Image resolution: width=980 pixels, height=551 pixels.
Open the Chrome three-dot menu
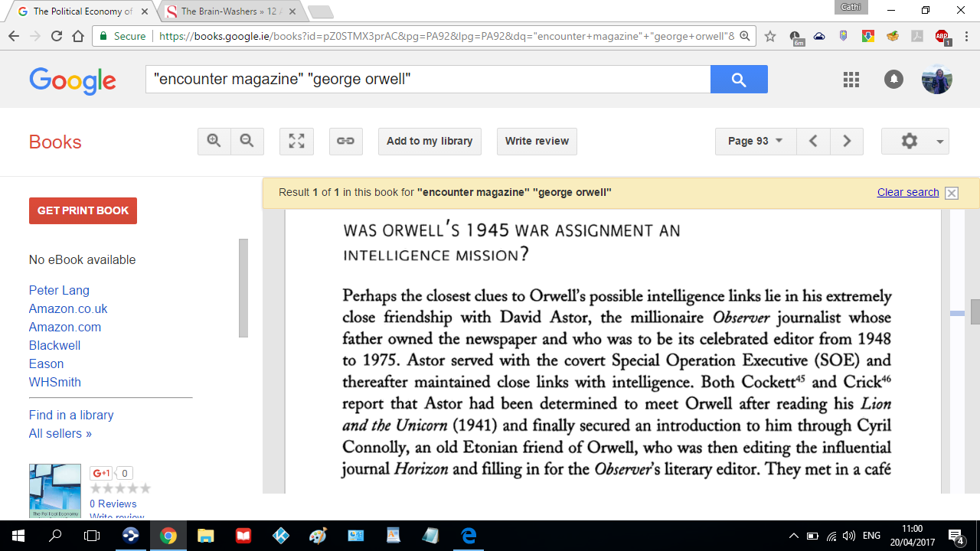point(965,37)
